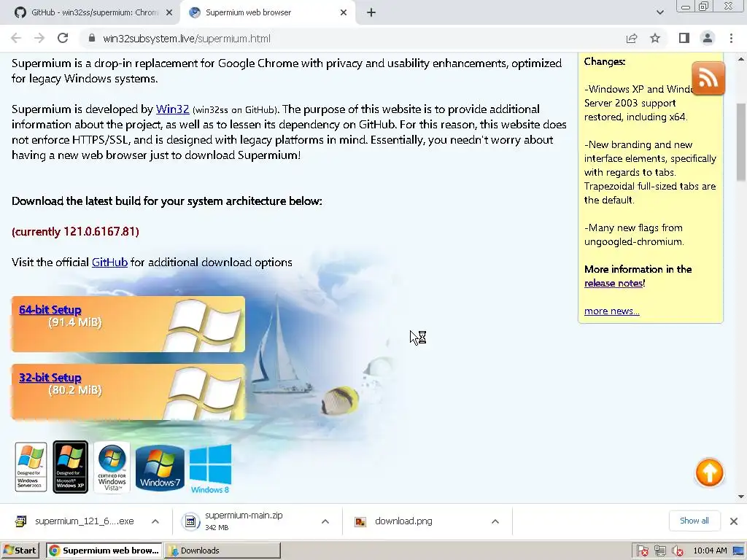Select Supermium web browser taskbar button
This screenshot has height=560, width=747.
click(104, 551)
